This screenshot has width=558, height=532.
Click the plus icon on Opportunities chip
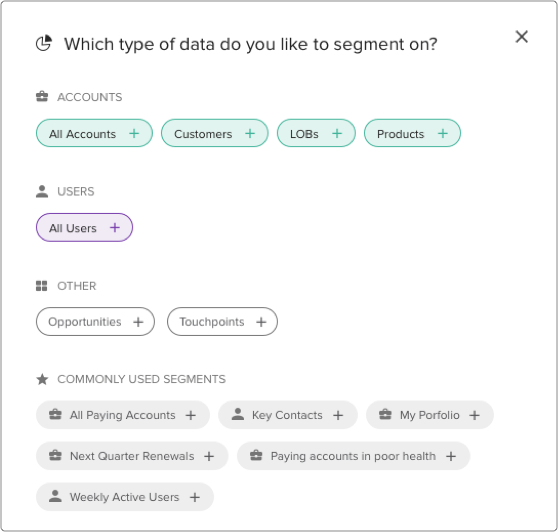138,322
